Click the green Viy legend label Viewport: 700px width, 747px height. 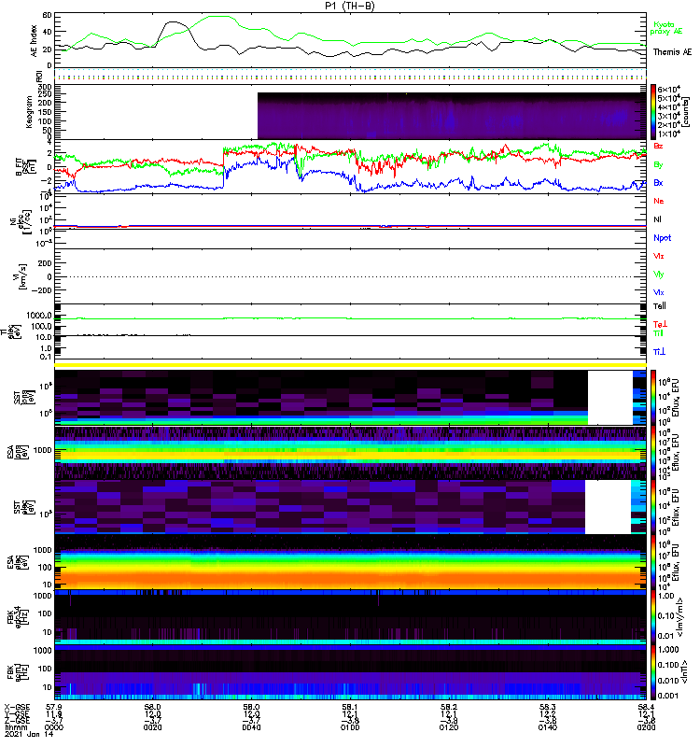click(x=659, y=275)
